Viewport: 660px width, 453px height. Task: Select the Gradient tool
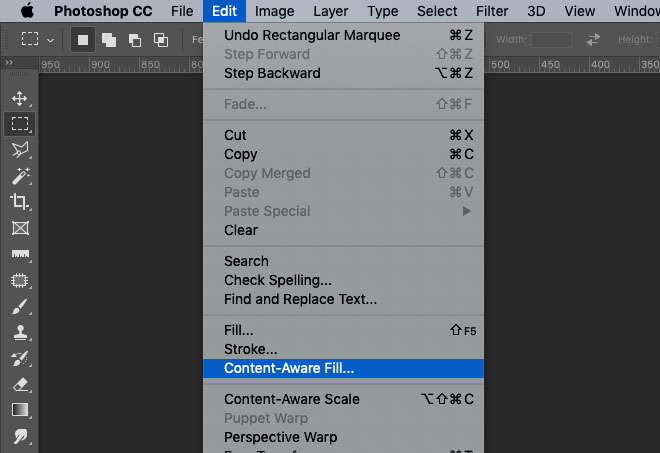pos(19,410)
